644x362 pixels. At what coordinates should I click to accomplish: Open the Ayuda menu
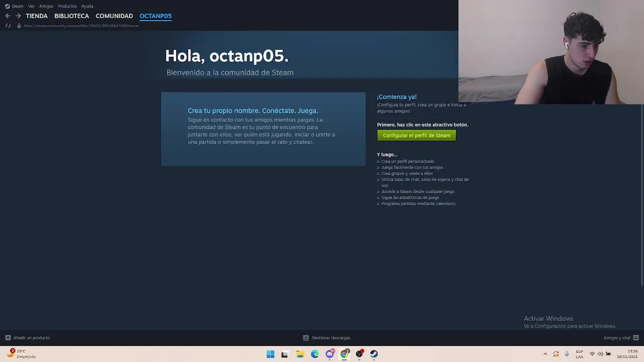coord(87,6)
